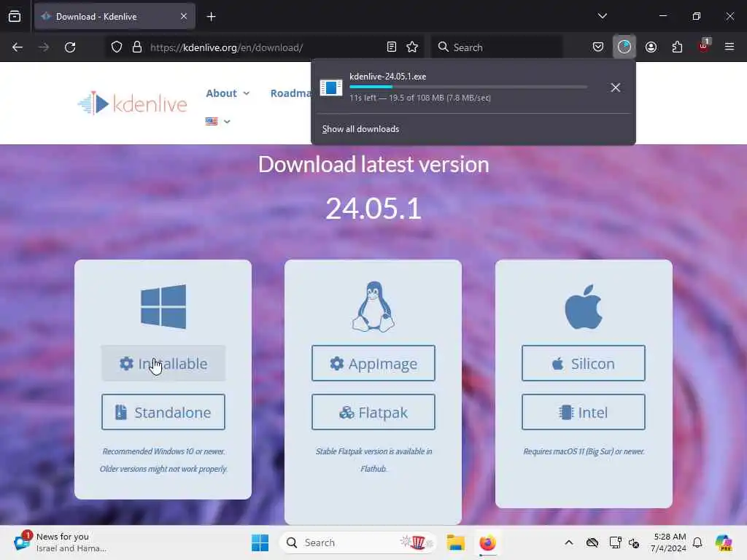Open the uBlock Origin extension icon
The image size is (747, 560).
tap(704, 46)
